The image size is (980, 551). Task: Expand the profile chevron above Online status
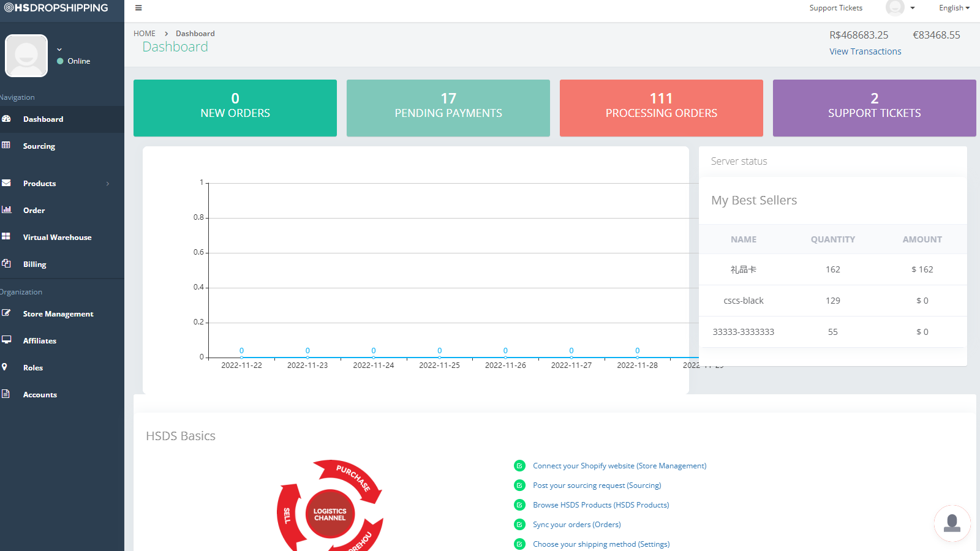pos(59,50)
